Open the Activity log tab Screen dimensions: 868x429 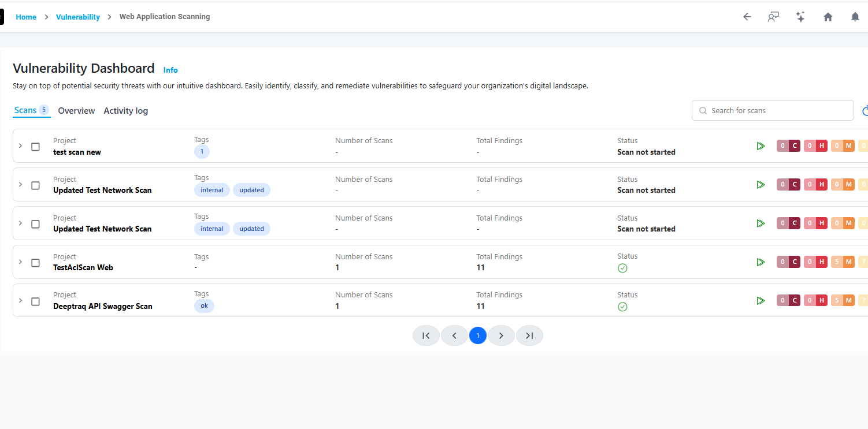tap(125, 110)
